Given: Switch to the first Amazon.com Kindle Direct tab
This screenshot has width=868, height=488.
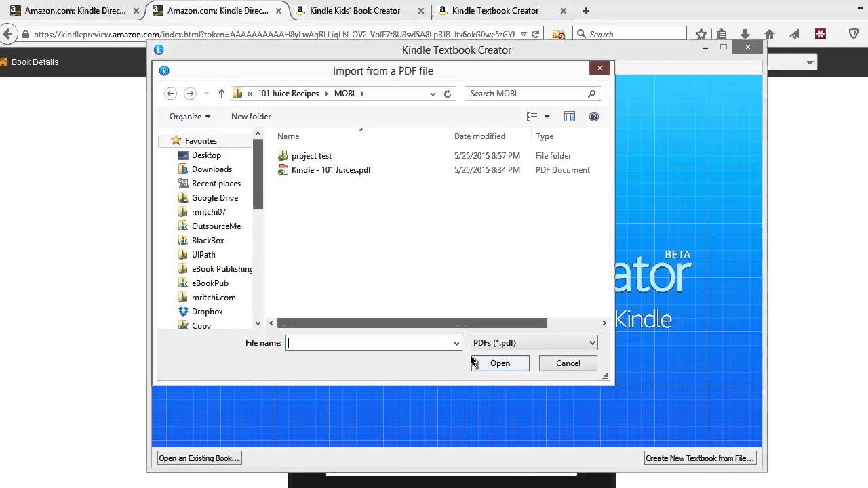Looking at the screenshot, I should click(x=75, y=11).
